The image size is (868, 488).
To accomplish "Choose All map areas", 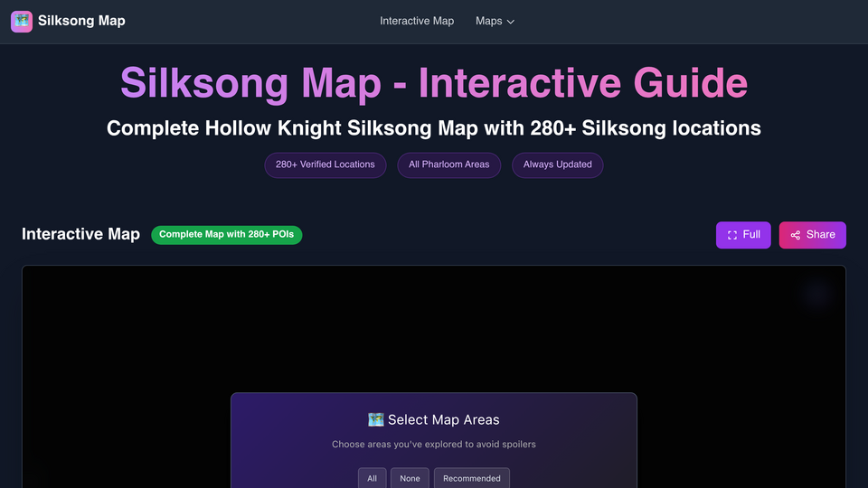I will click(x=372, y=479).
